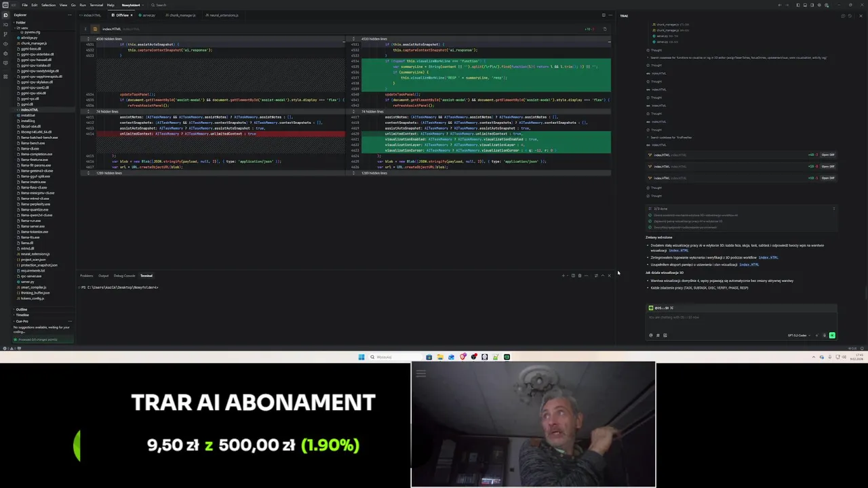
Task: Open the GPT-5.2-Coder model dropdown
Action: point(798,335)
